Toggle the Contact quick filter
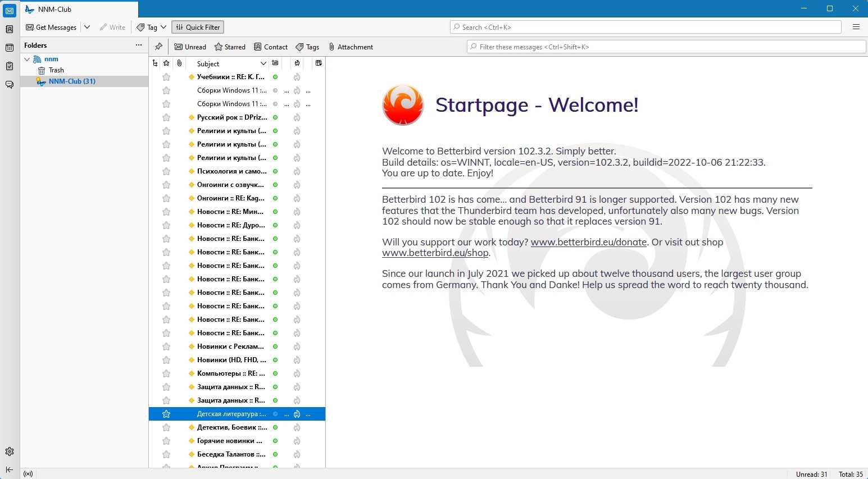This screenshot has height=479, width=868. click(x=271, y=47)
